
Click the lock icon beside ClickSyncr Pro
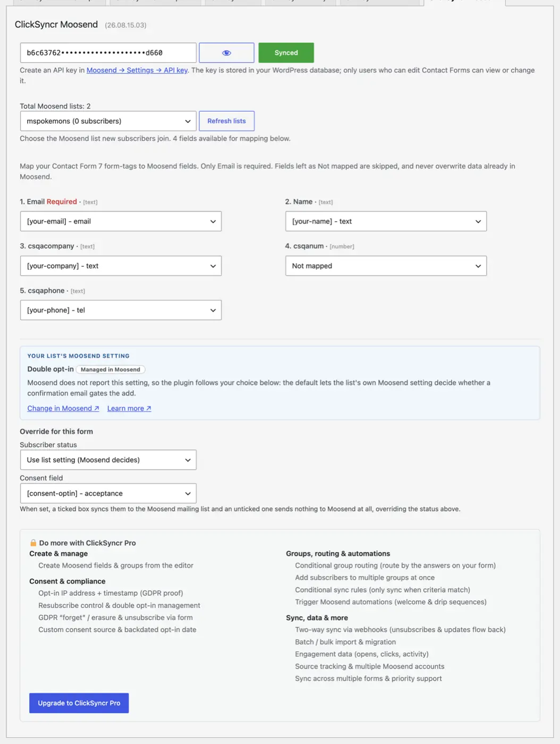click(x=33, y=543)
